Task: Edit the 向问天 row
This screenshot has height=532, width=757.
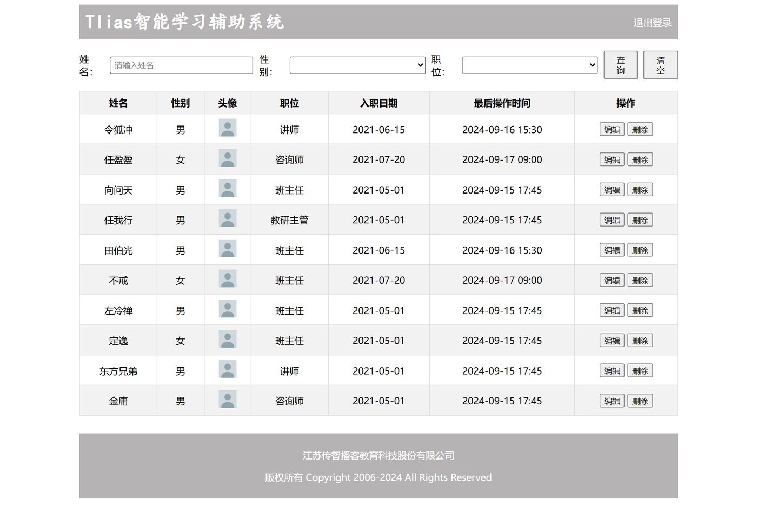Action: point(612,190)
